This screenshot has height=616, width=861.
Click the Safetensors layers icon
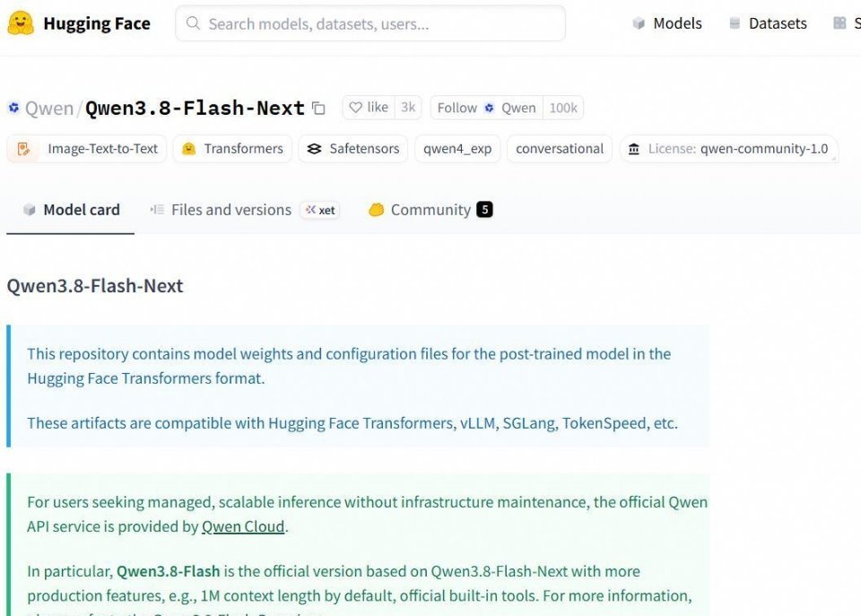314,149
